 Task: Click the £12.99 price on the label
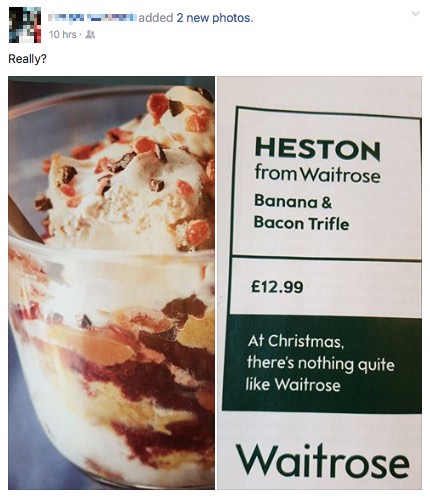(x=277, y=287)
